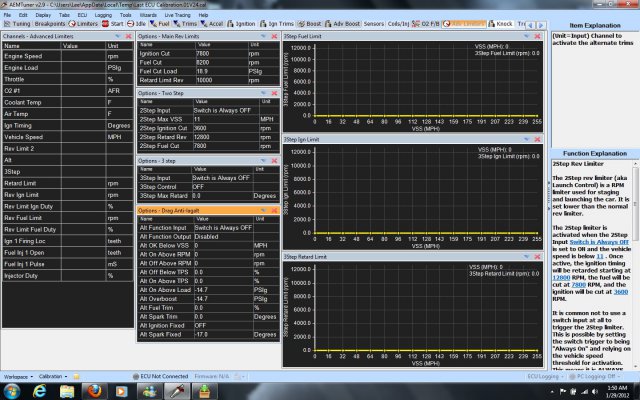Click the media player taskbar icon
This screenshot has width=640, height=400.
(119, 389)
